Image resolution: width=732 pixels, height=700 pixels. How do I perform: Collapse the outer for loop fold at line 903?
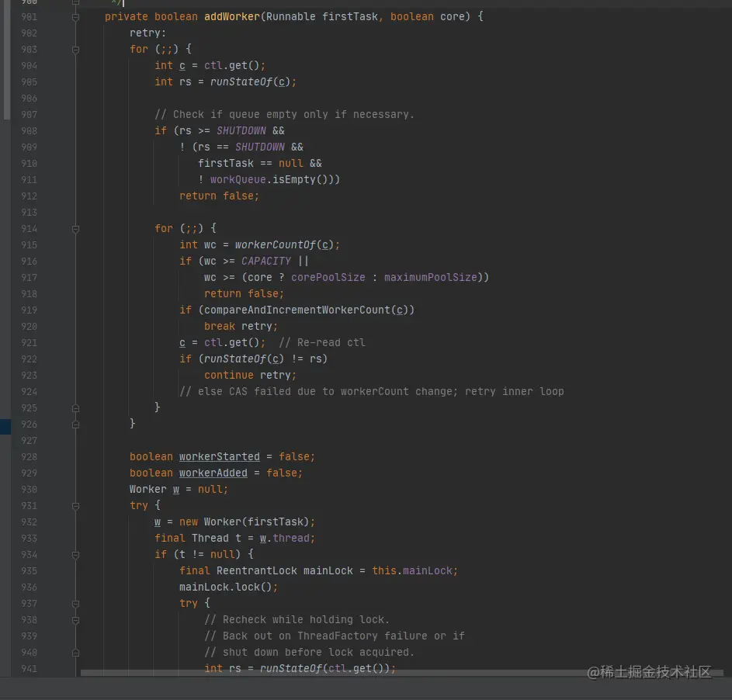click(75, 50)
